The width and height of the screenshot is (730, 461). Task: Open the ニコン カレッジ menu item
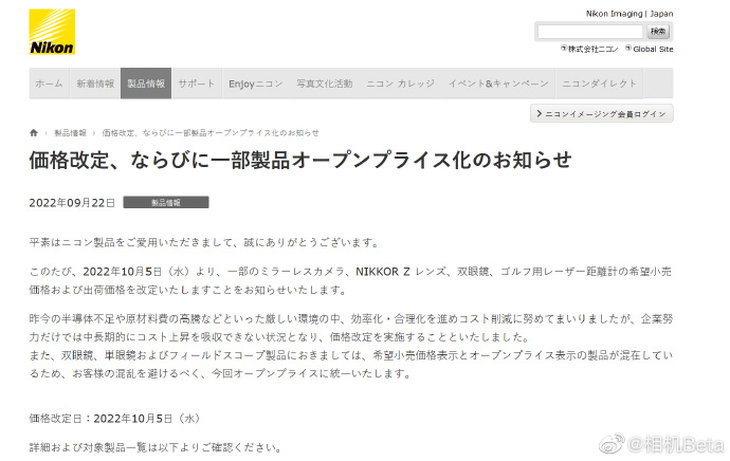[400, 83]
